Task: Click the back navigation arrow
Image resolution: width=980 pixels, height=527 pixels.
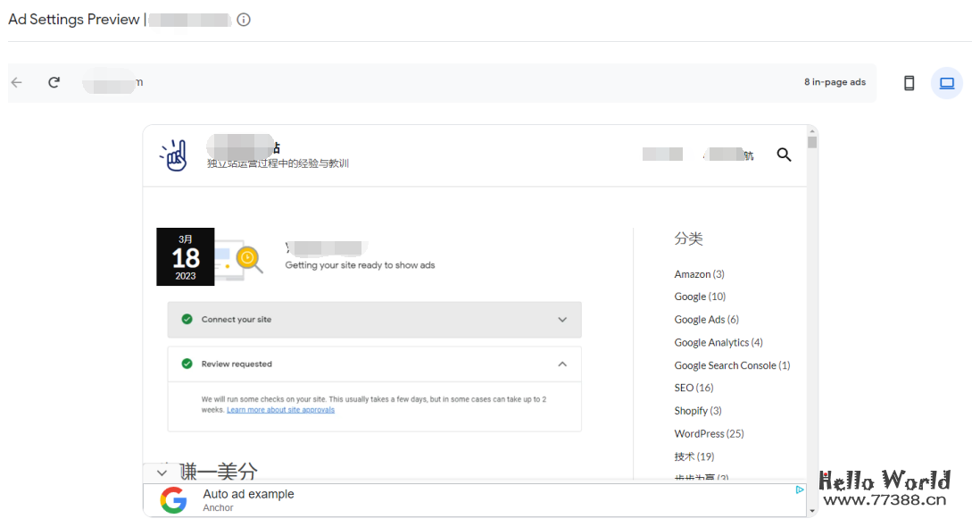Action: point(16,82)
